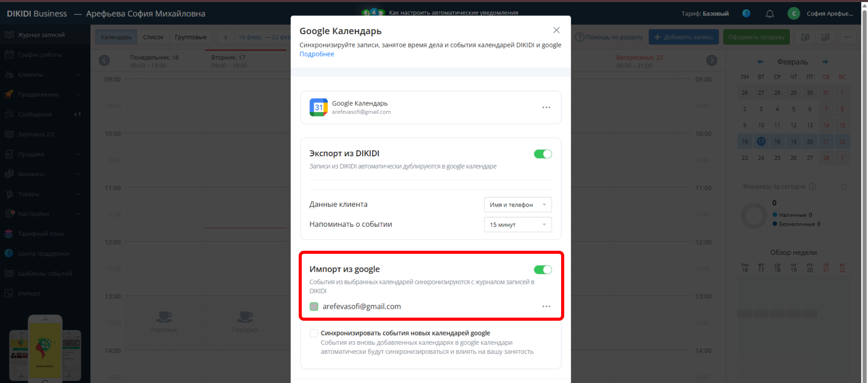The width and height of the screenshot is (868, 383).
Task: Open Журнал записей in sidebar
Action: coord(41,35)
